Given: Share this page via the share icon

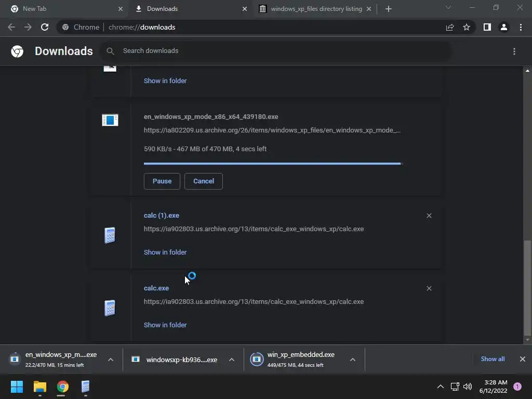Looking at the screenshot, I should [450, 27].
